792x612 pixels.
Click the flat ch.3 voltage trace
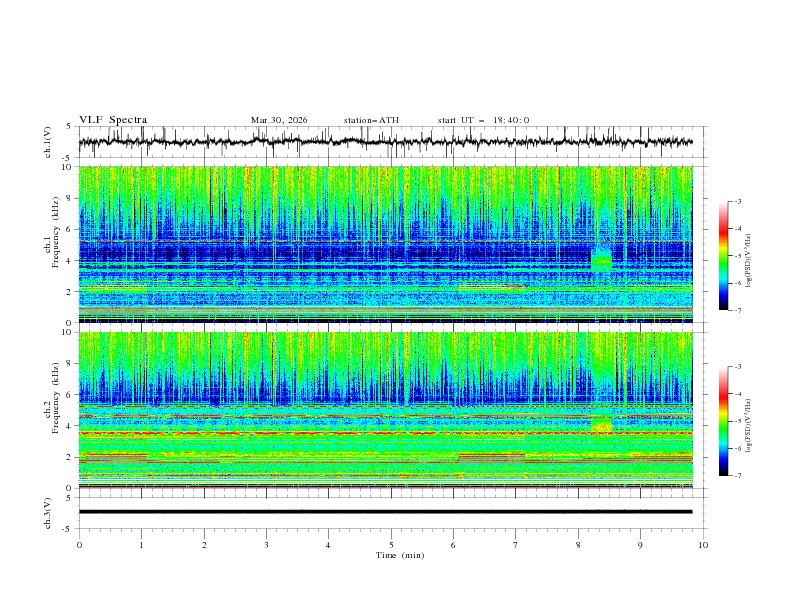click(x=385, y=512)
